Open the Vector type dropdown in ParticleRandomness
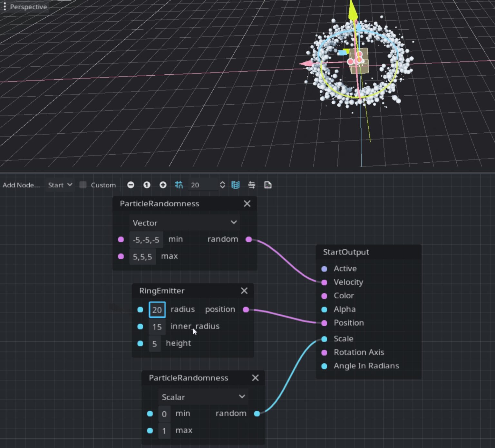This screenshot has height=448, width=495. (184, 223)
